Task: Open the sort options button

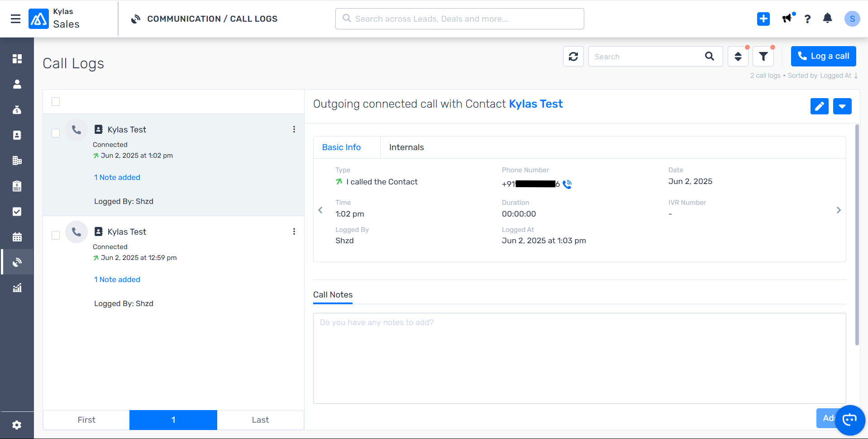Action: click(738, 57)
